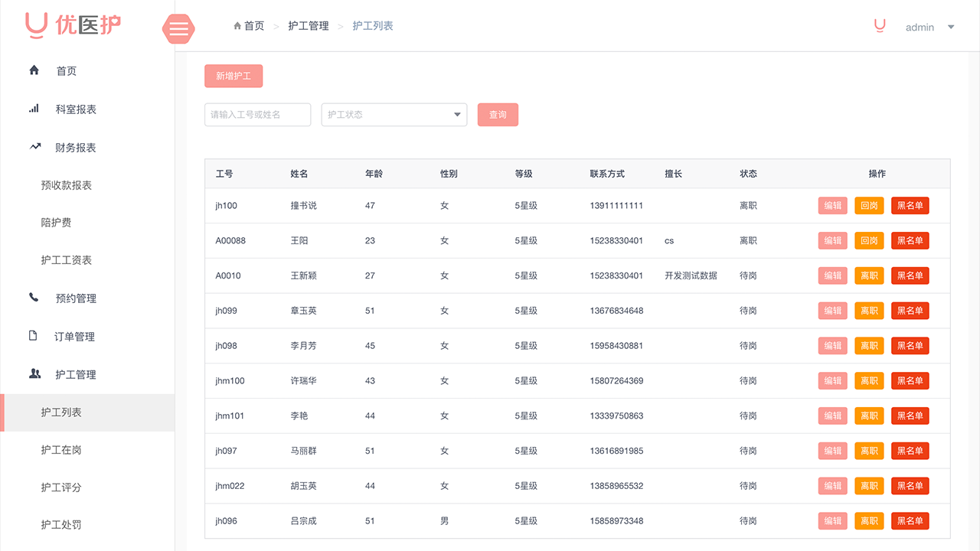
Task: Click the 新增护工 button
Action: (x=234, y=76)
